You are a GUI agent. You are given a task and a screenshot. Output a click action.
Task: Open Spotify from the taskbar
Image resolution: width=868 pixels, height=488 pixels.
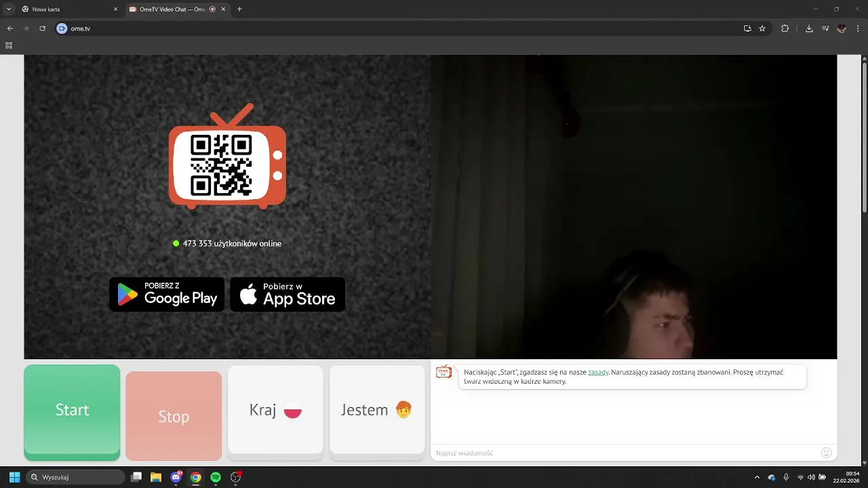pos(216,477)
